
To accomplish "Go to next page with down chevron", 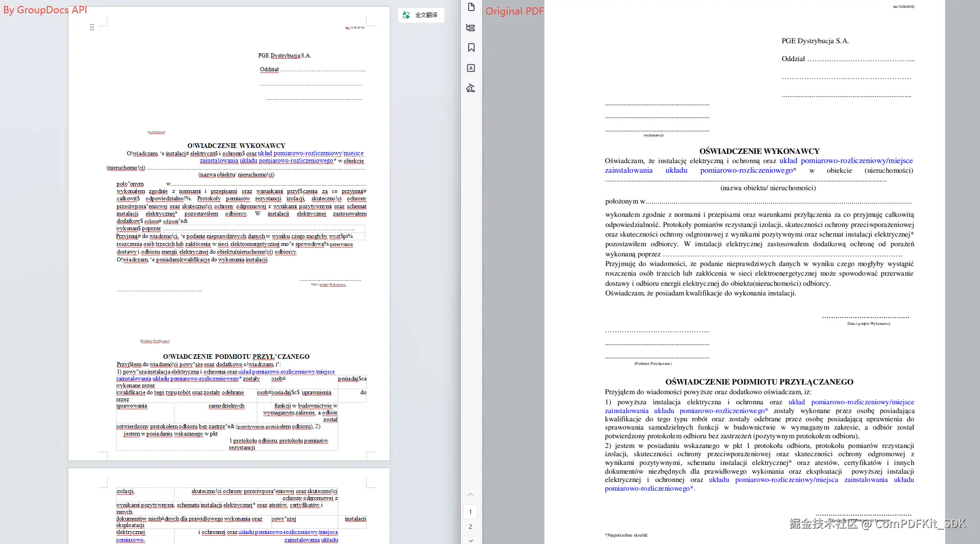I will [470, 540].
